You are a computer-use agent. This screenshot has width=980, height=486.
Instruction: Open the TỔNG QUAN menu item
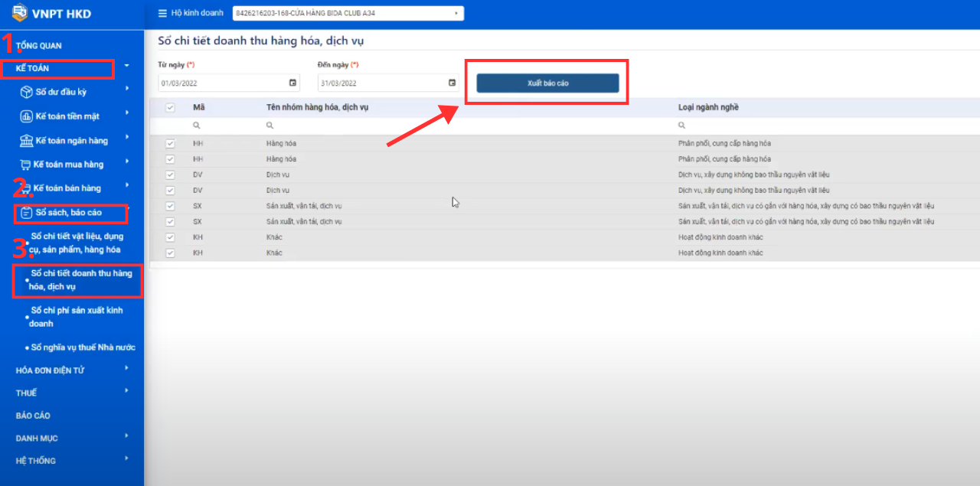pyautogui.click(x=39, y=46)
